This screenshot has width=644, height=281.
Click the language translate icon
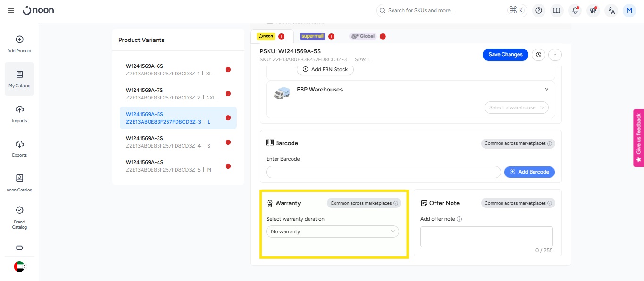(x=611, y=10)
